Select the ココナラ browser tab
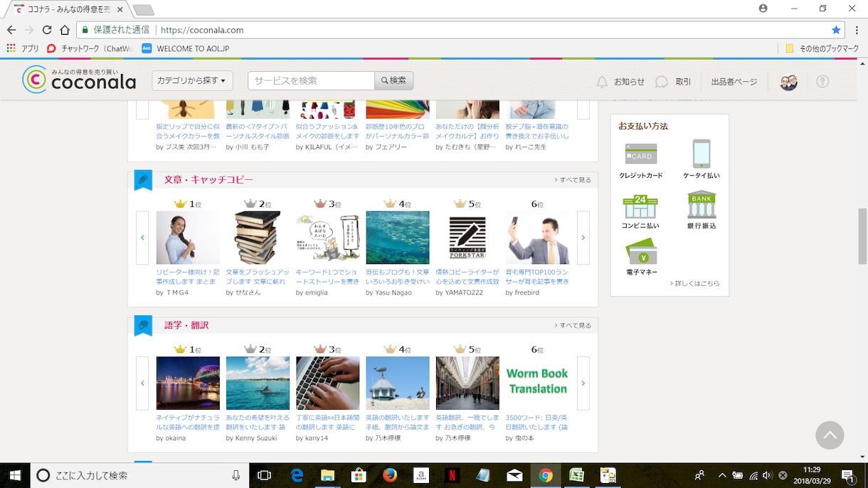Image resolution: width=868 pixels, height=488 pixels. pyautogui.click(x=67, y=9)
